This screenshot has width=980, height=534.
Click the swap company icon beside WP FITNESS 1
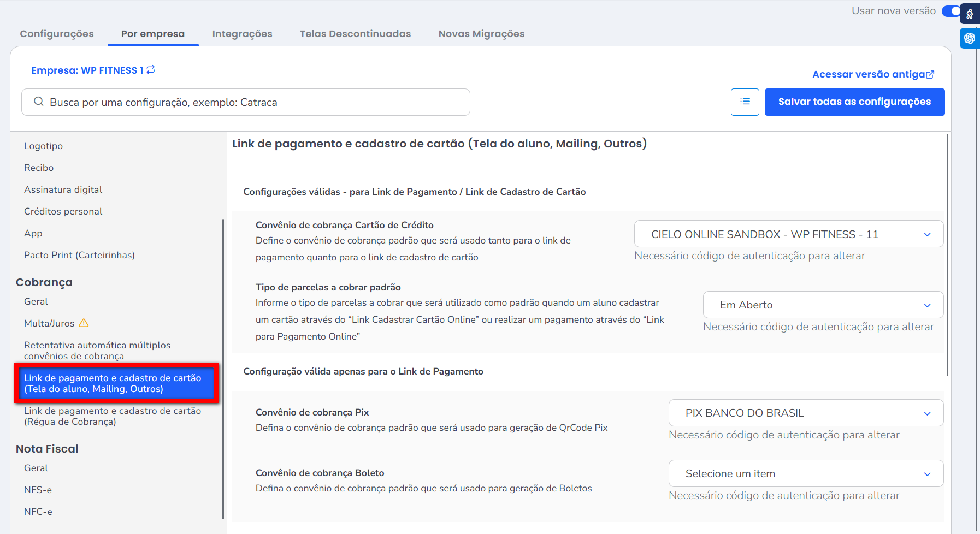(x=151, y=70)
